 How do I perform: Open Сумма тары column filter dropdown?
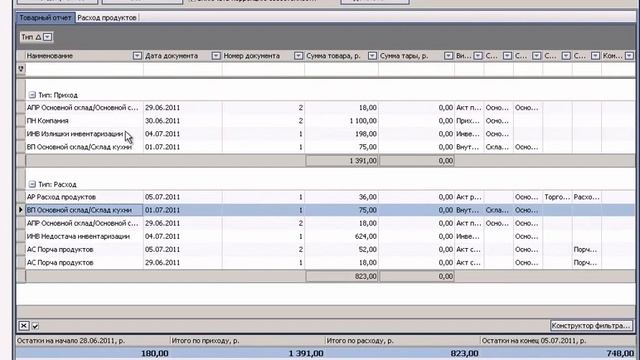[x=448, y=56]
